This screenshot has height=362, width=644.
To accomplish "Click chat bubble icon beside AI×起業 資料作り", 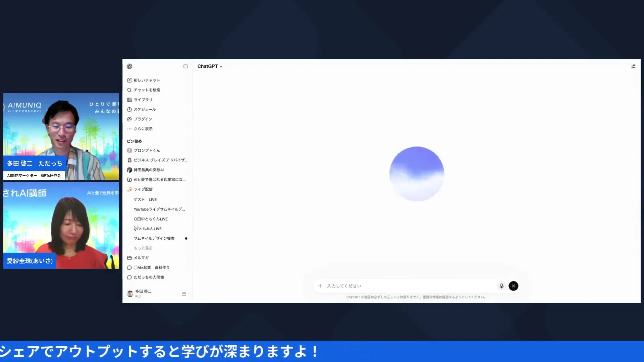I will click(129, 267).
